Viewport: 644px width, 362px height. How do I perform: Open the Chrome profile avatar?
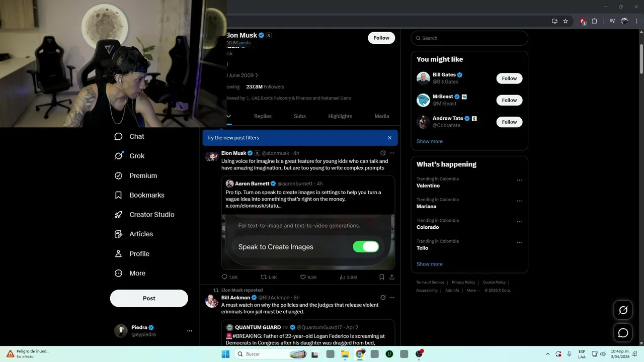point(624,21)
